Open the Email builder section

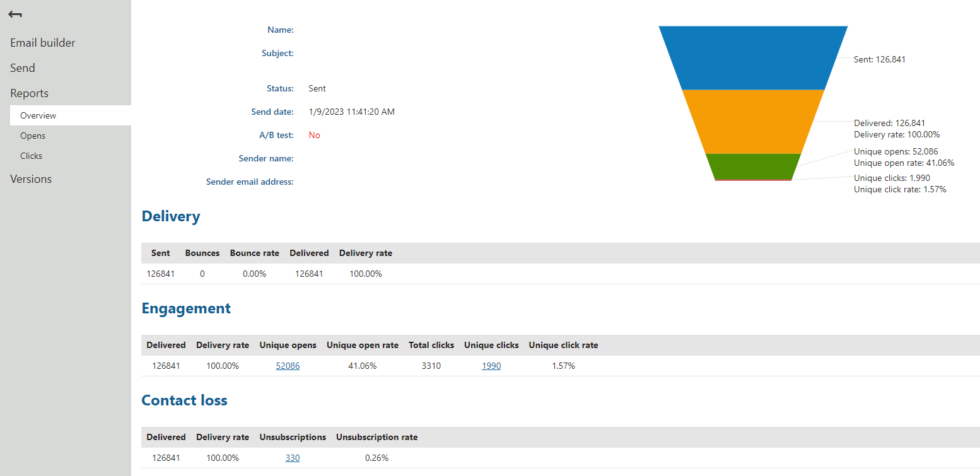(42, 43)
